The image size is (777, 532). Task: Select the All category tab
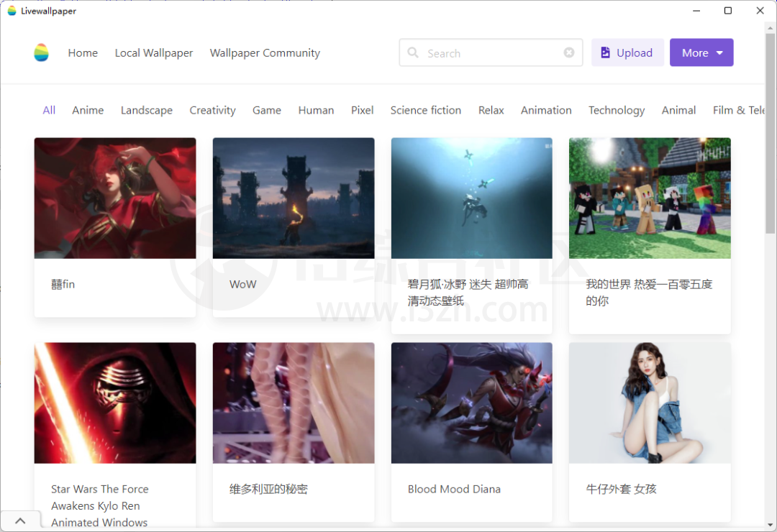coord(49,110)
